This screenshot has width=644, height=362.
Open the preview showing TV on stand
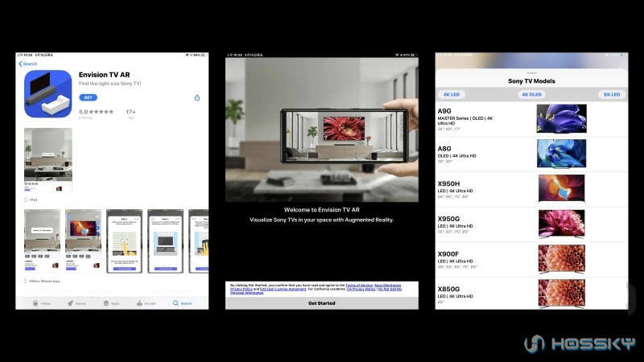pyautogui.click(x=165, y=241)
